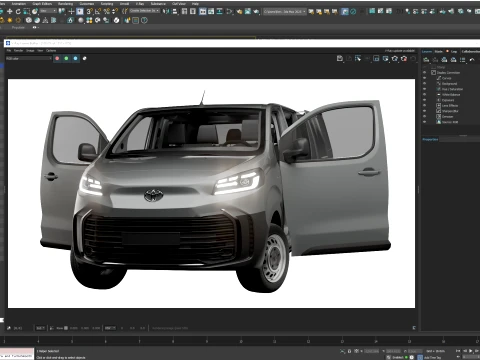This screenshot has width=480, height=360.
Task: Click the Mirror tool icon
Action: (x=166, y=11)
